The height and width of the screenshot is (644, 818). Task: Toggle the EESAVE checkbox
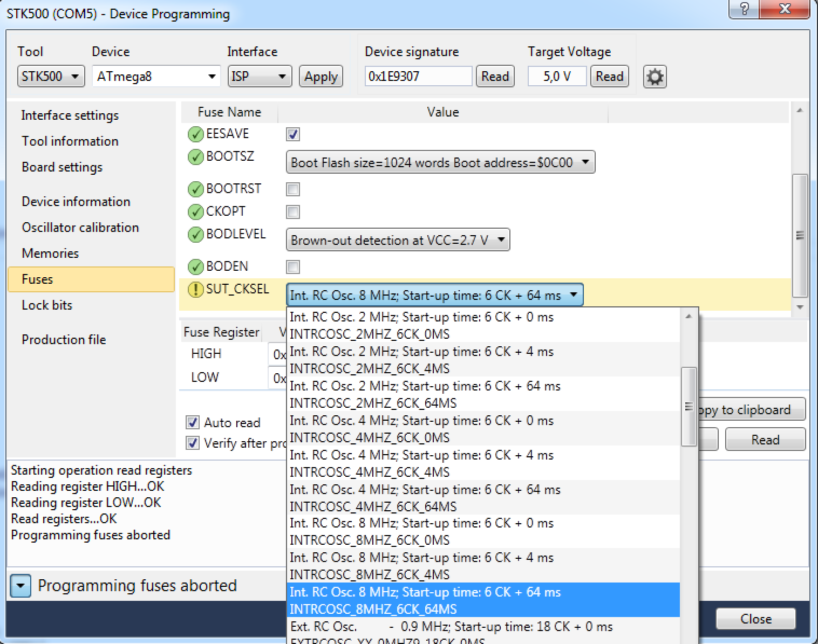pyautogui.click(x=293, y=134)
